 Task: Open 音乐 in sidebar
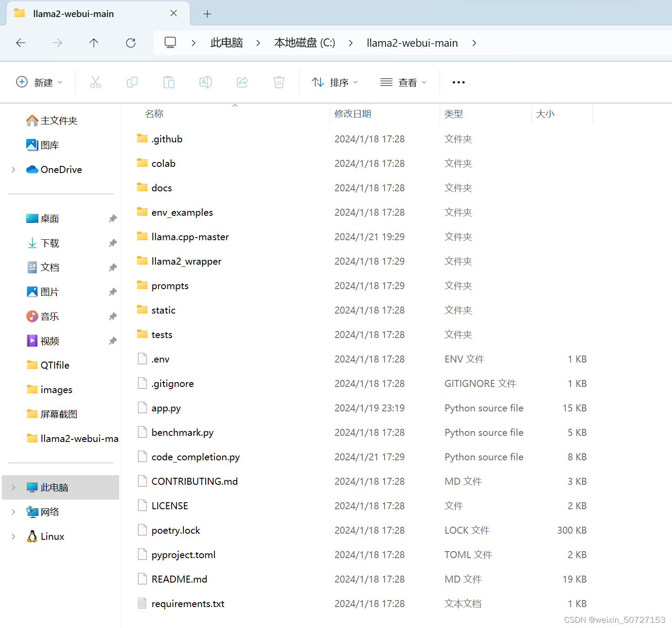pyautogui.click(x=42, y=316)
